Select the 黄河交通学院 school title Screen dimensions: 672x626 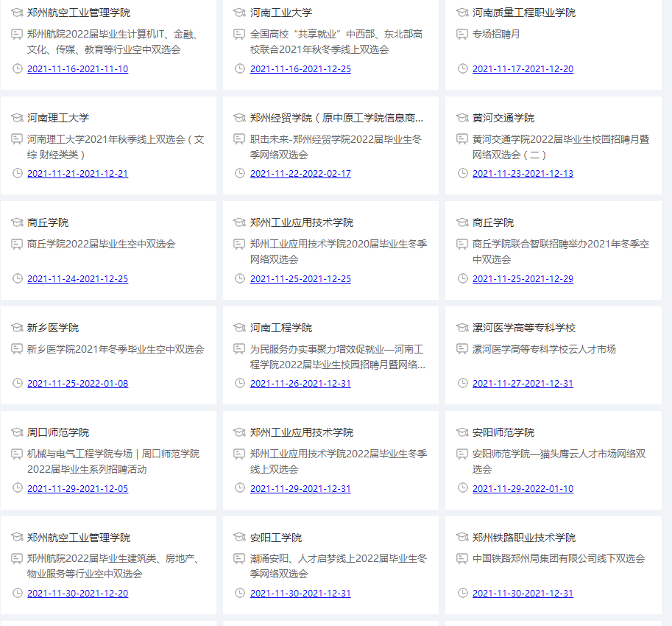tap(503, 118)
